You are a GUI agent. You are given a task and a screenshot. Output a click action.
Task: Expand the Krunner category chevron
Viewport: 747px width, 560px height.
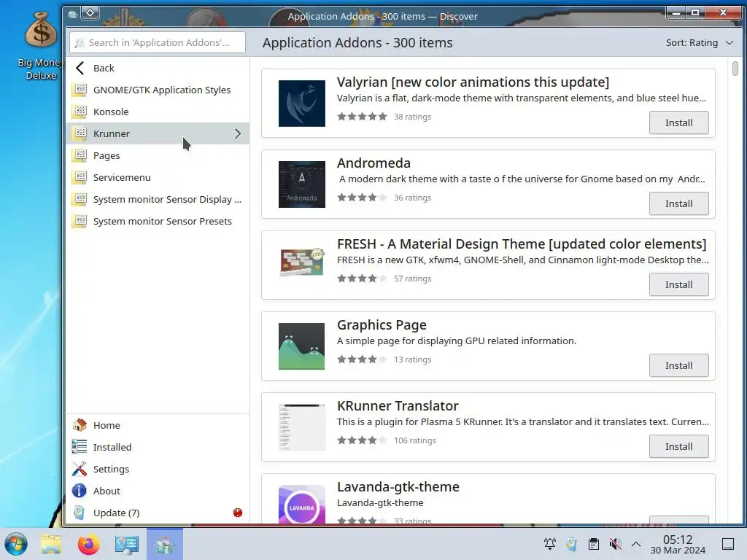coord(238,134)
